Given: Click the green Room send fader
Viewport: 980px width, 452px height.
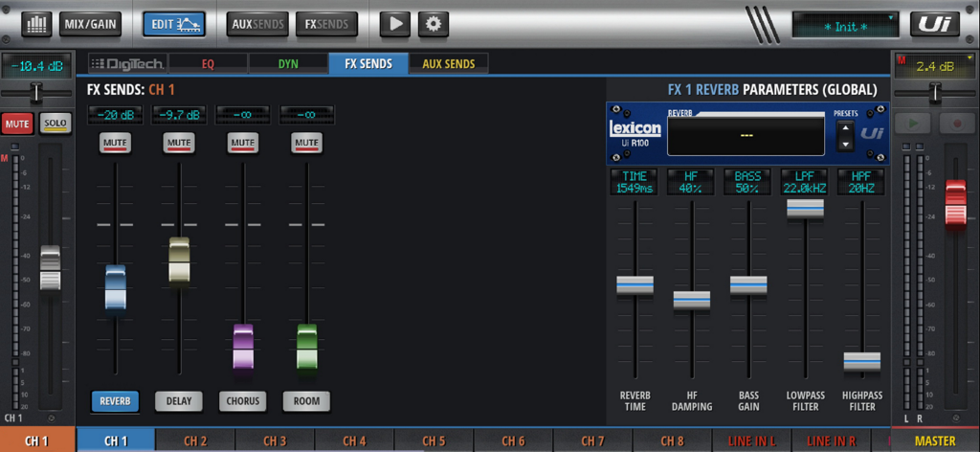Looking at the screenshot, I should [x=307, y=347].
